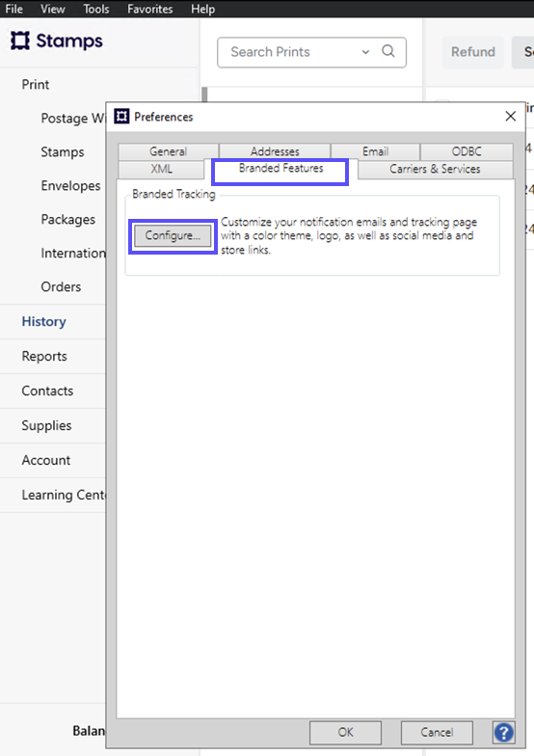Open the Search Prints dropdown arrow
Screen dimensions: 534x756
pos(366,52)
